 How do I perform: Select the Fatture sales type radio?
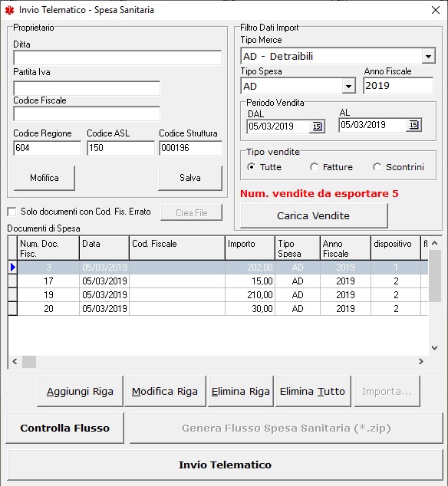coord(314,167)
